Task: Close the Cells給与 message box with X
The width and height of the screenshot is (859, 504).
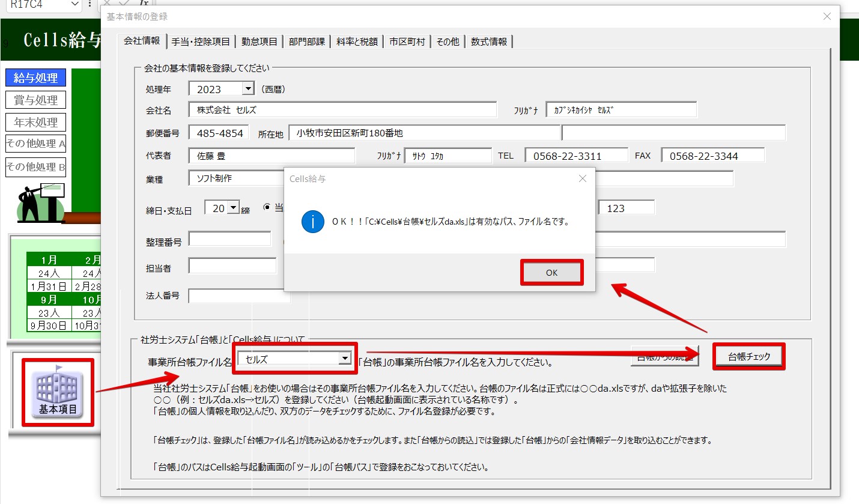Action: tap(581, 178)
